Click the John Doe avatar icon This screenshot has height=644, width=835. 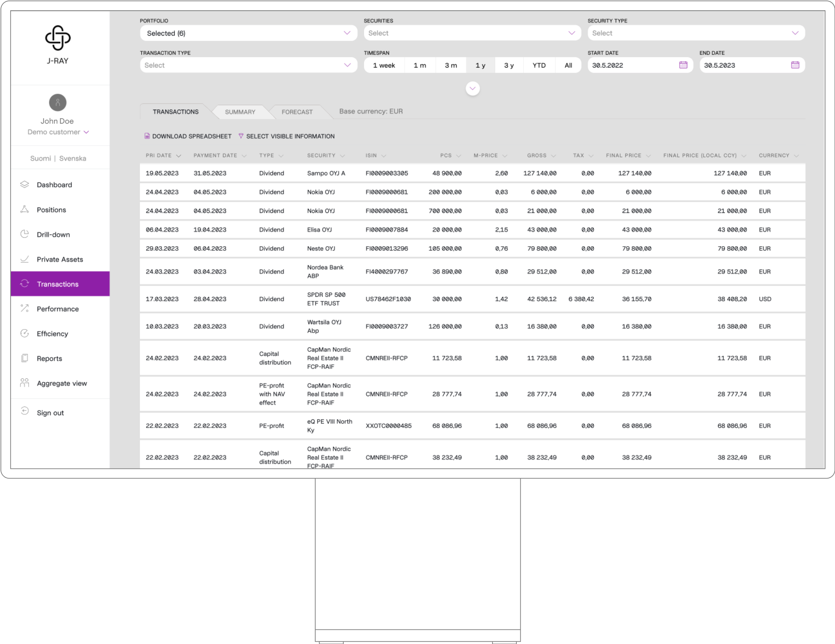58,102
